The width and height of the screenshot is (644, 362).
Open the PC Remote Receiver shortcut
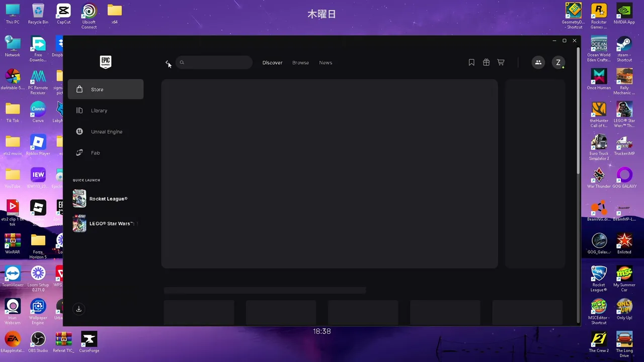38,82
